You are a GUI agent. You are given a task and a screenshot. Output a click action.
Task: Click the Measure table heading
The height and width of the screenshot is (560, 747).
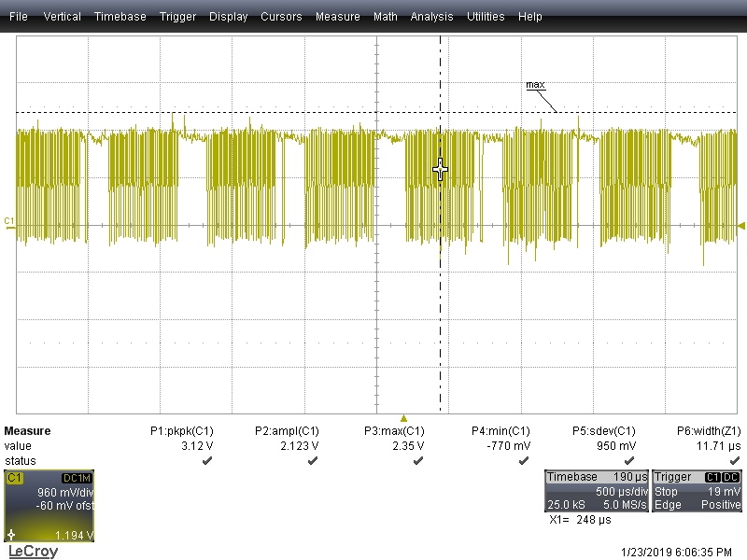27,431
